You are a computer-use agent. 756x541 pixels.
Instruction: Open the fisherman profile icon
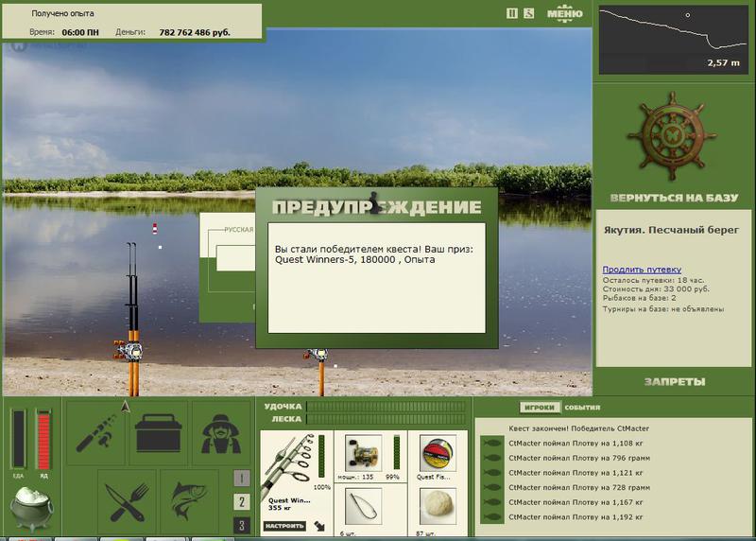pyautogui.click(x=221, y=433)
